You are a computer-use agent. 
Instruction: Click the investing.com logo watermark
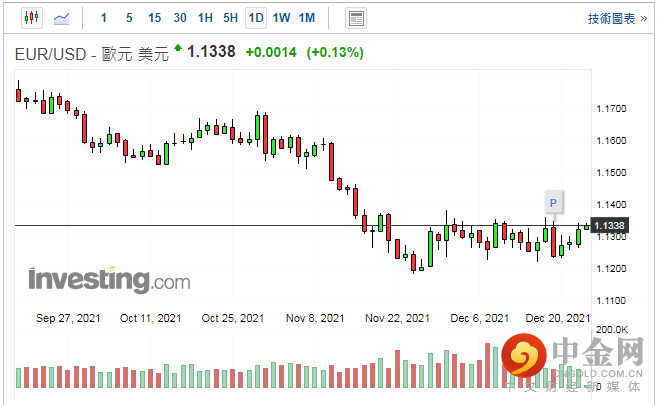tap(109, 280)
